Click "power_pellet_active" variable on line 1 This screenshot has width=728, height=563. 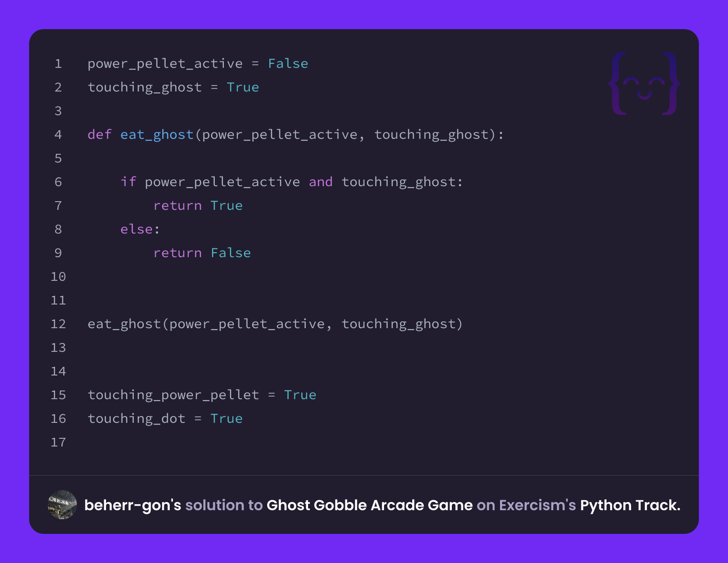tap(165, 64)
